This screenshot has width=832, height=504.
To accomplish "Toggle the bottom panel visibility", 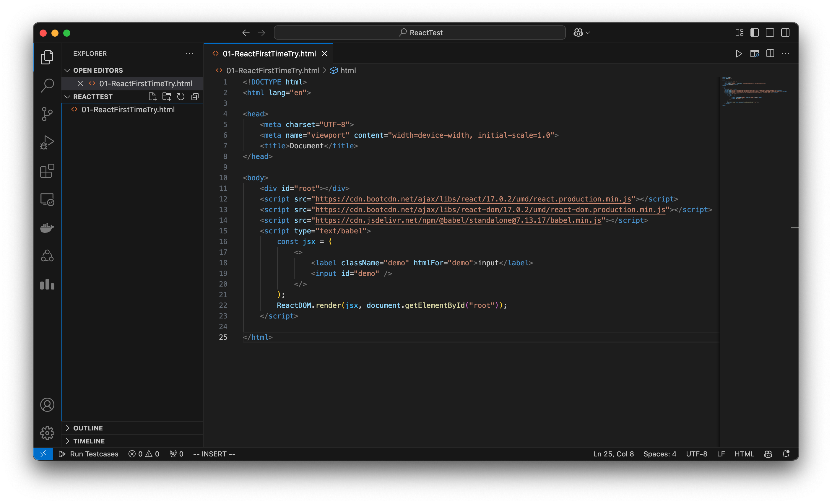I will (x=770, y=32).
